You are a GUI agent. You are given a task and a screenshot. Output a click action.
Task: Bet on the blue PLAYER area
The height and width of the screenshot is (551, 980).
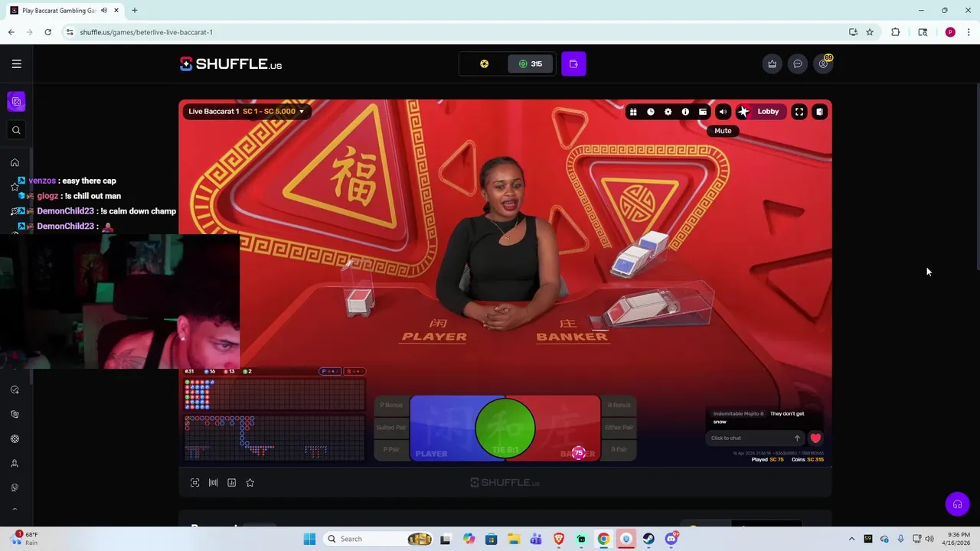tap(443, 429)
